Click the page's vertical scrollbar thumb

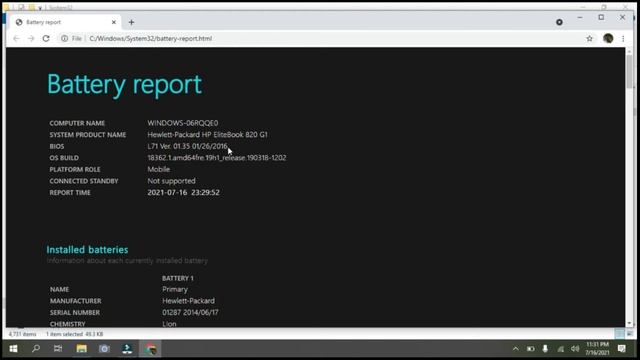[x=629, y=71]
